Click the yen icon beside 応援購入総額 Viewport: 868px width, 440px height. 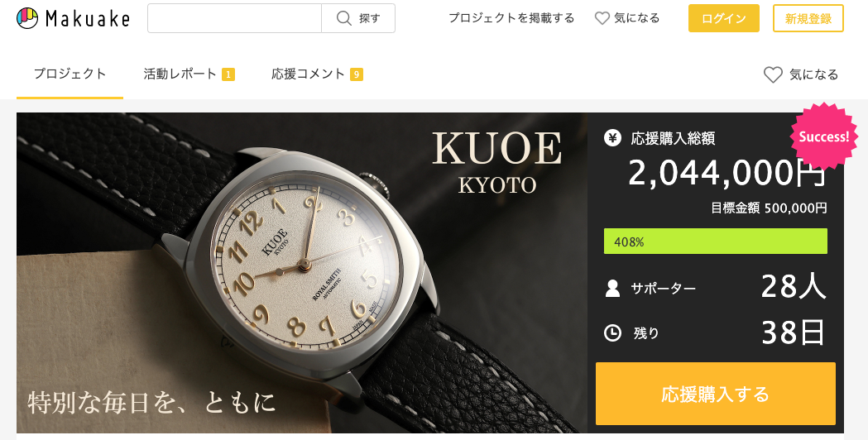612,137
